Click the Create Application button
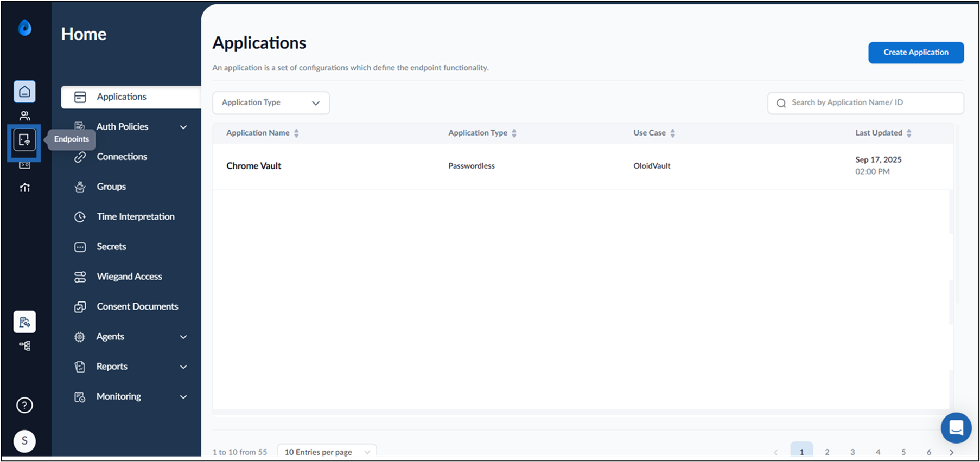This screenshot has width=980, height=462. [x=916, y=53]
